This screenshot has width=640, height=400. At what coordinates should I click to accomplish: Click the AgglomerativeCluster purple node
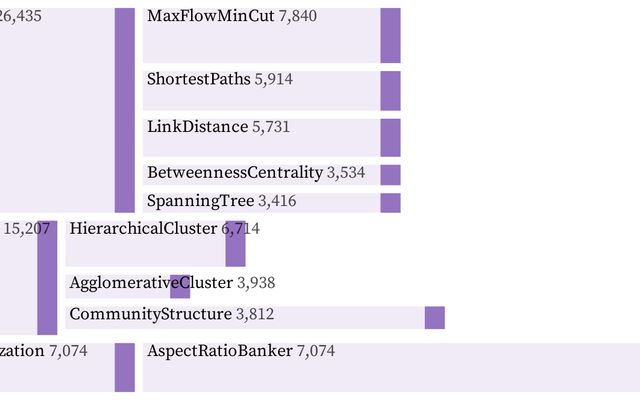pyautogui.click(x=180, y=287)
